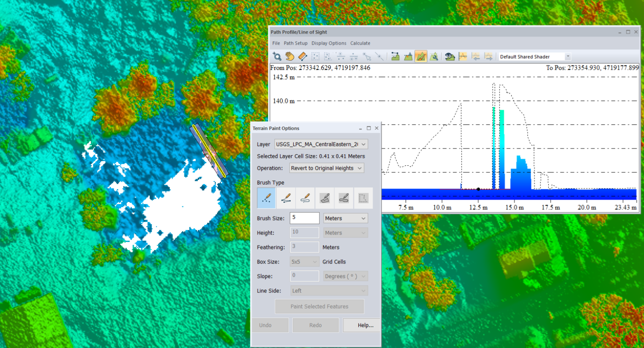Click the 'Selected Layer Cell Size: 0.41 x 0.41 Meters' text
This screenshot has height=348, width=644.
click(311, 156)
